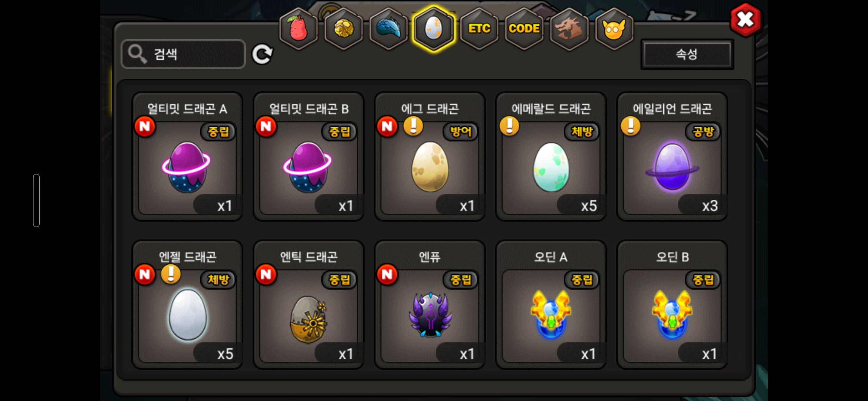Select the blue dragon scale tab

coord(389,29)
